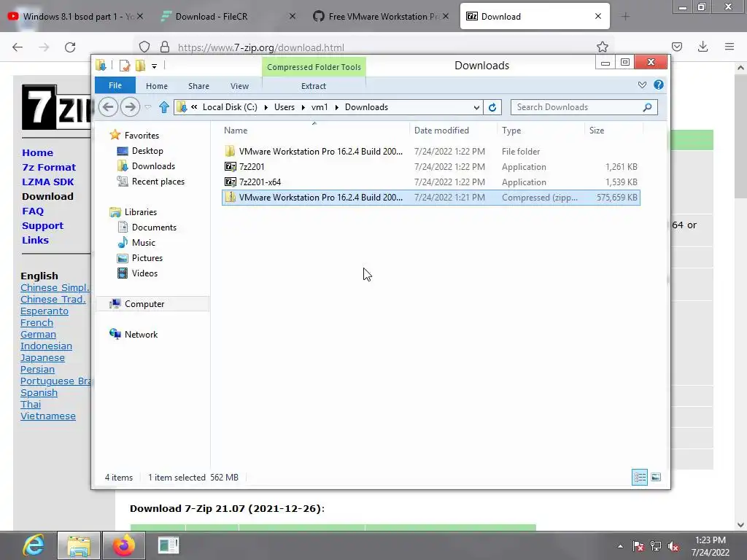This screenshot has width=747, height=560.
Task: Refresh the Downloads folder view
Action: point(492,107)
